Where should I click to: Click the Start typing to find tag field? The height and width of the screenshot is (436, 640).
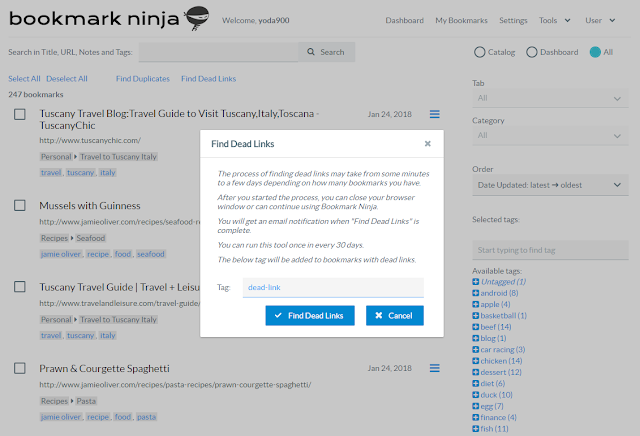[550, 250]
